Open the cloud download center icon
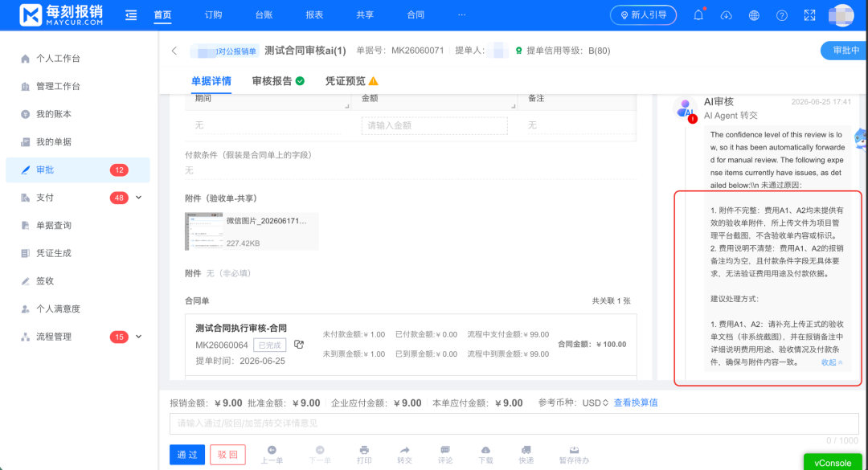The image size is (868, 470). click(727, 15)
